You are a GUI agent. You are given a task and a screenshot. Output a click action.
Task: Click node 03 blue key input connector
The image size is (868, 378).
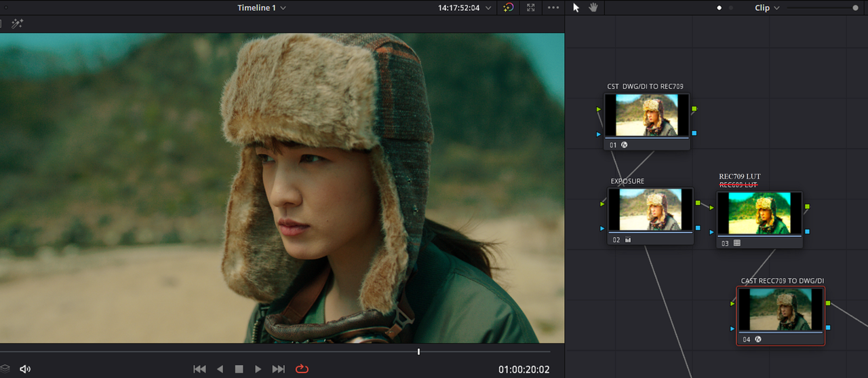711,231
